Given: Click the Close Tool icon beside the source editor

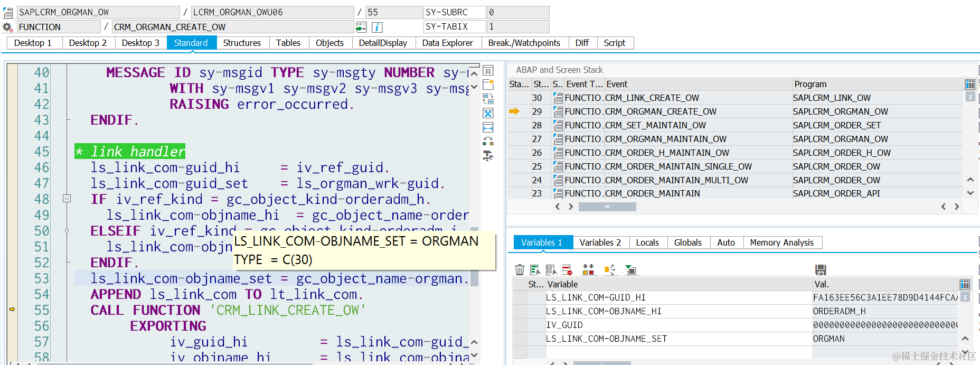Looking at the screenshot, I should click(488, 70).
